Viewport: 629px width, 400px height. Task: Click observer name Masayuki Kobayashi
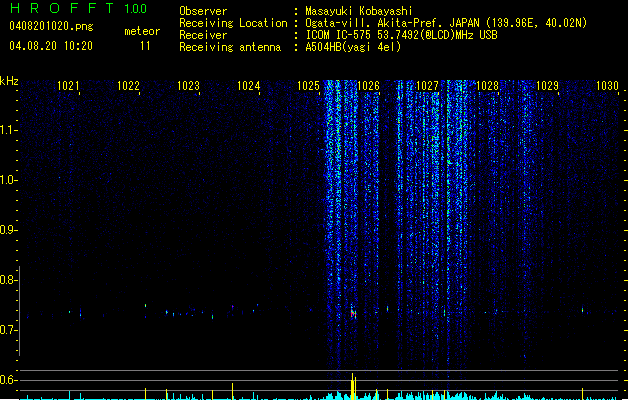[x=359, y=11]
